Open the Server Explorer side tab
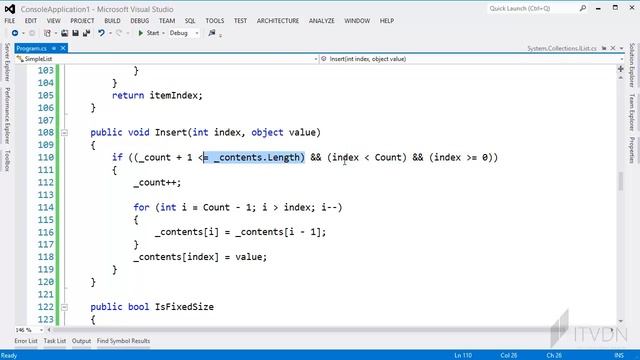 click(7, 62)
